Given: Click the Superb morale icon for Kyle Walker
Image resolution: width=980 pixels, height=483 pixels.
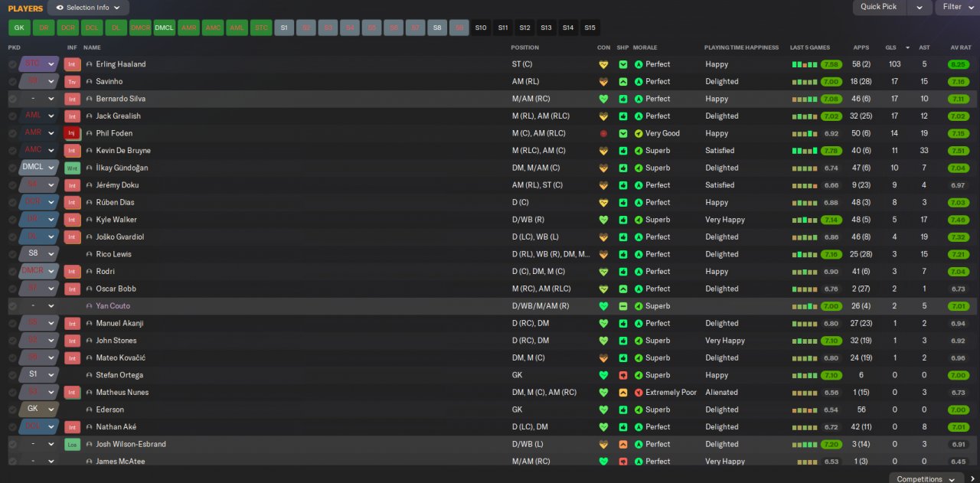Looking at the screenshot, I should (x=639, y=220).
